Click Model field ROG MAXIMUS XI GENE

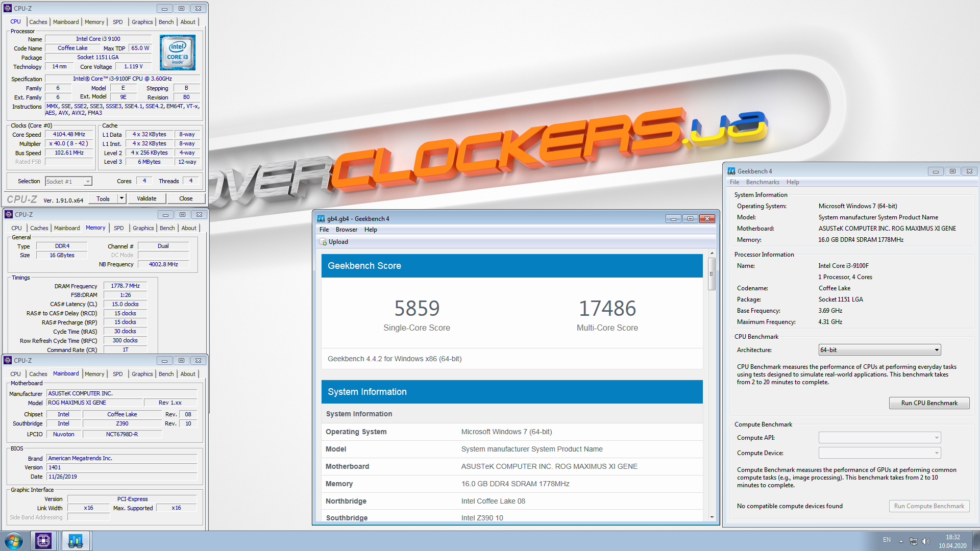(x=95, y=403)
